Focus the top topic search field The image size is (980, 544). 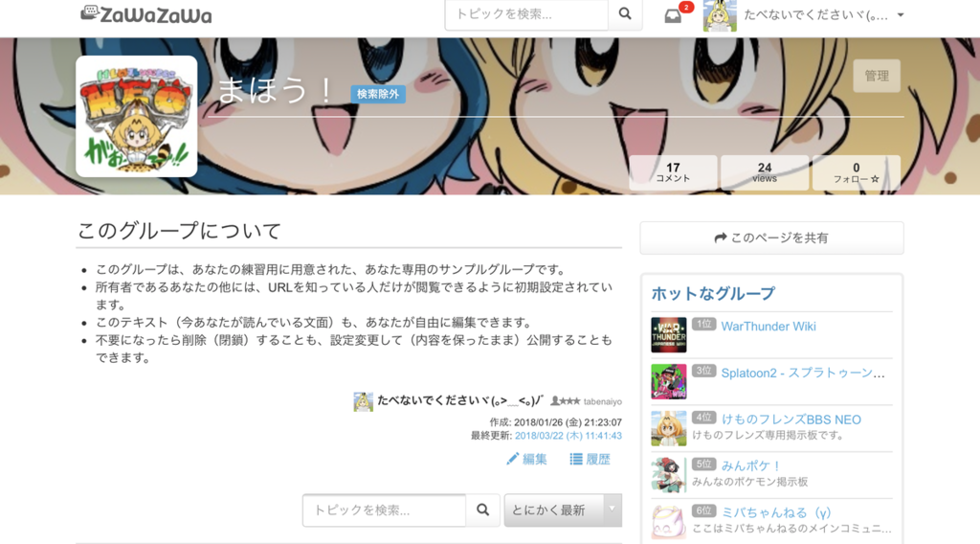526,13
